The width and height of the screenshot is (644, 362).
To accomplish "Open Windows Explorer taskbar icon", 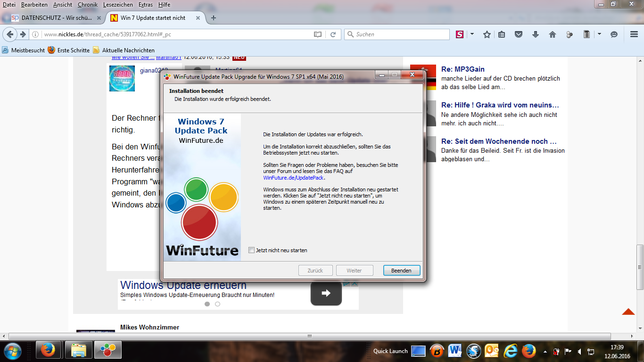I will pos(78,351).
